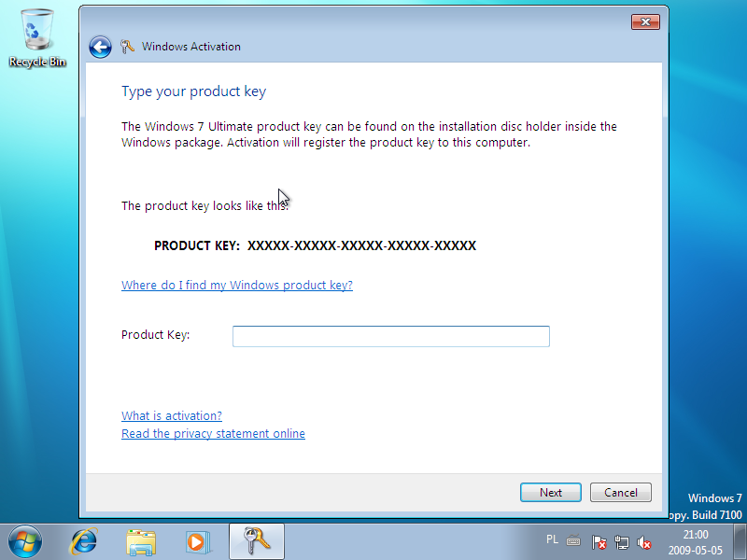Viewport: 747px width, 560px height.
Task: Open the PL input language selector
Action: coord(552,539)
